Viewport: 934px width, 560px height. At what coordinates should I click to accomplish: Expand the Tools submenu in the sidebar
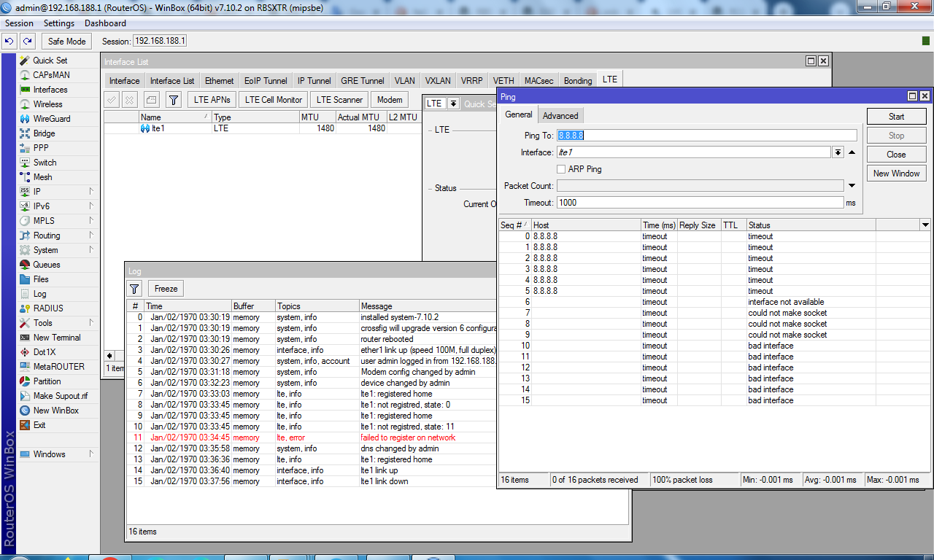92,323
